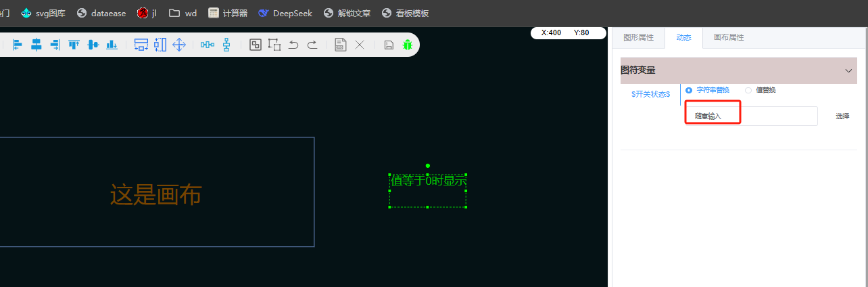Redo the last action
The width and height of the screenshot is (868, 287).
click(x=312, y=45)
